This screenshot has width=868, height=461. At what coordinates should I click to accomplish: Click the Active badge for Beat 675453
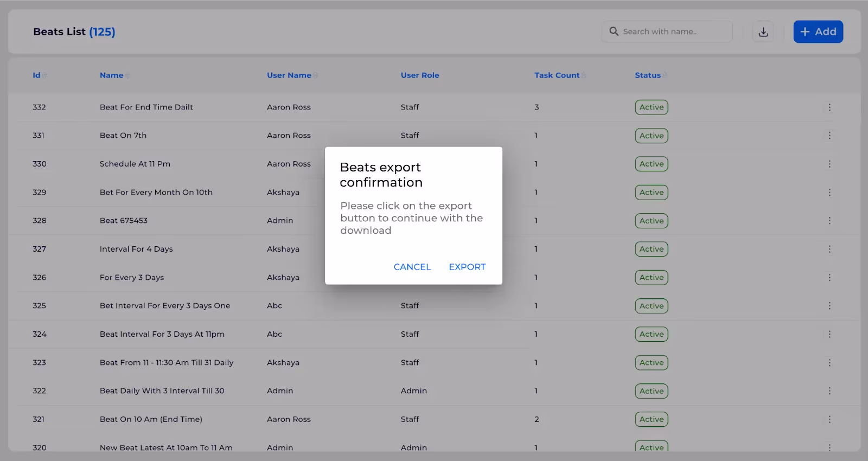coord(652,221)
